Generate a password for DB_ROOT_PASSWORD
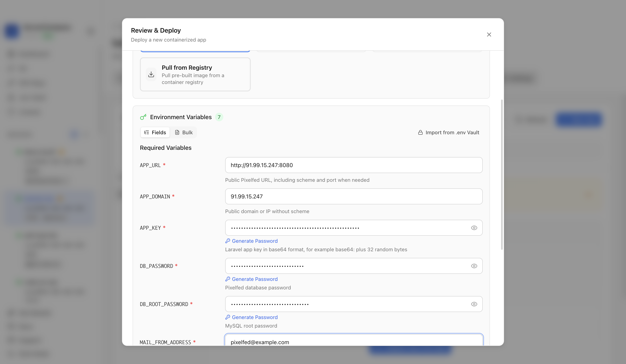Viewport: 626px width, 364px height. (x=251, y=317)
